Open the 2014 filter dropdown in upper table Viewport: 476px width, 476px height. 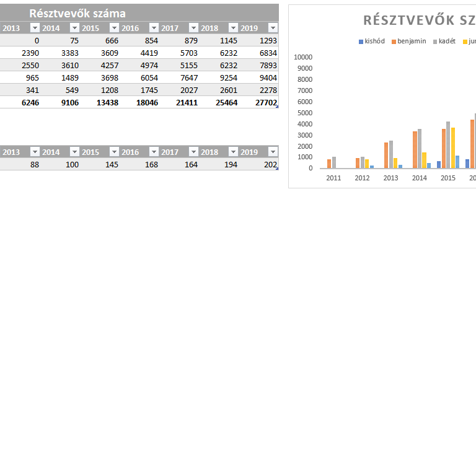pos(74,28)
